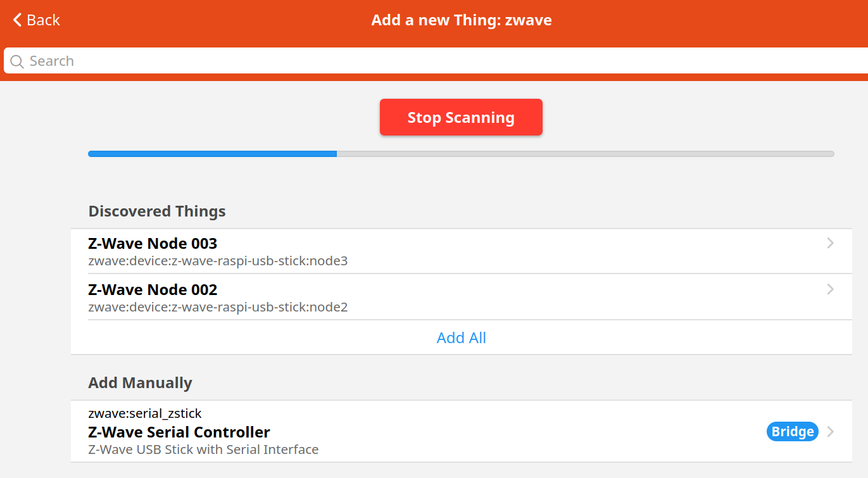Click the magnifier search icon
The height and width of the screenshot is (478, 868).
17,61
